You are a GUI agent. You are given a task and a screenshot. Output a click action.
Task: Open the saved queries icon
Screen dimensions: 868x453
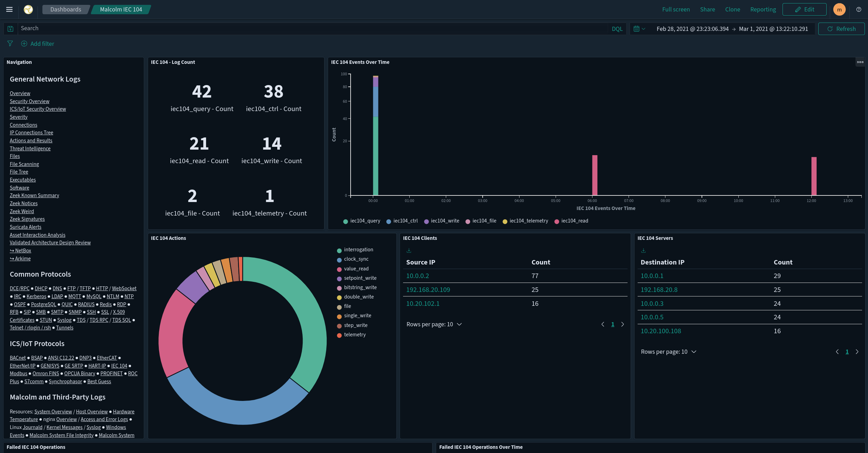pyautogui.click(x=10, y=29)
